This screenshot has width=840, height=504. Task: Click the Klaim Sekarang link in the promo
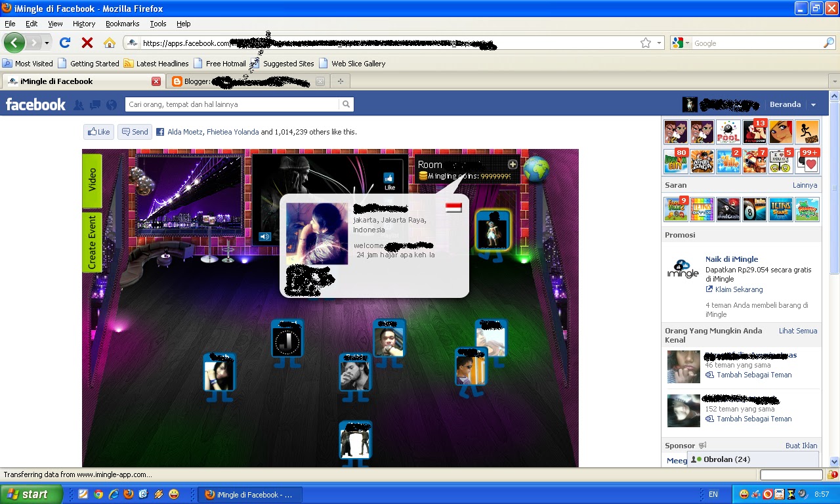(x=738, y=289)
